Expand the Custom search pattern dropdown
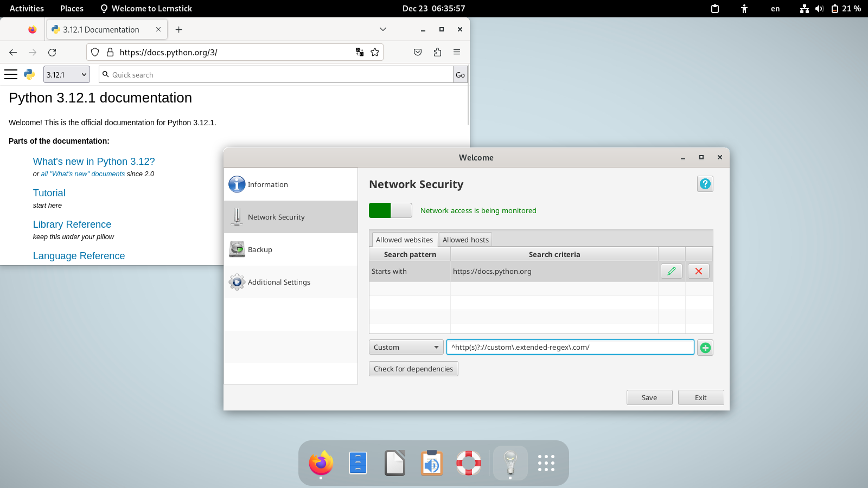The width and height of the screenshot is (868, 488). click(406, 347)
